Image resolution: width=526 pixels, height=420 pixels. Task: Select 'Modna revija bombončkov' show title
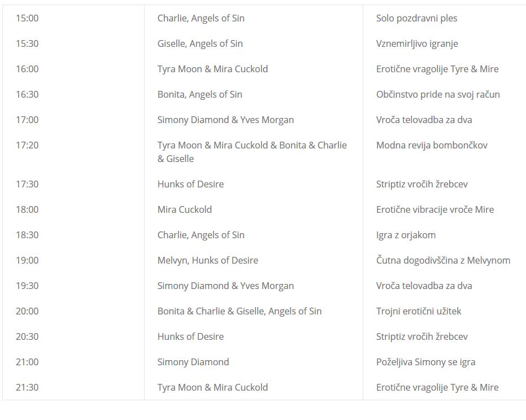pyautogui.click(x=432, y=145)
